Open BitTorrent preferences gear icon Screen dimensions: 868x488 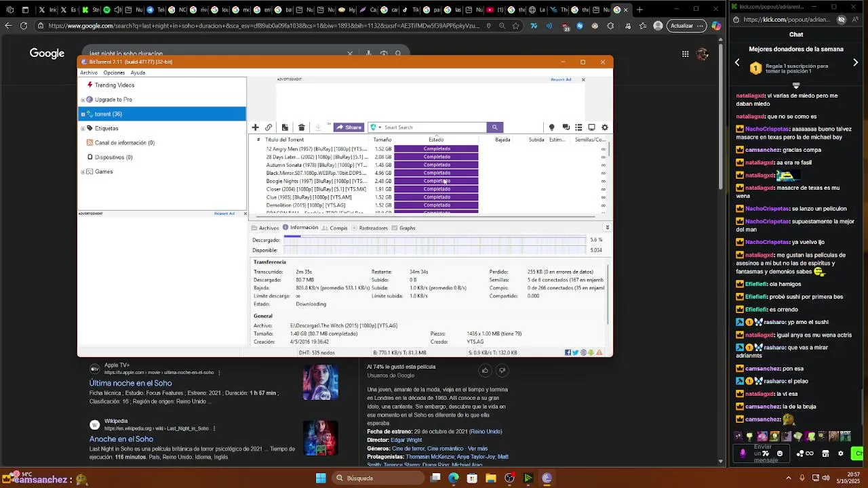605,127
